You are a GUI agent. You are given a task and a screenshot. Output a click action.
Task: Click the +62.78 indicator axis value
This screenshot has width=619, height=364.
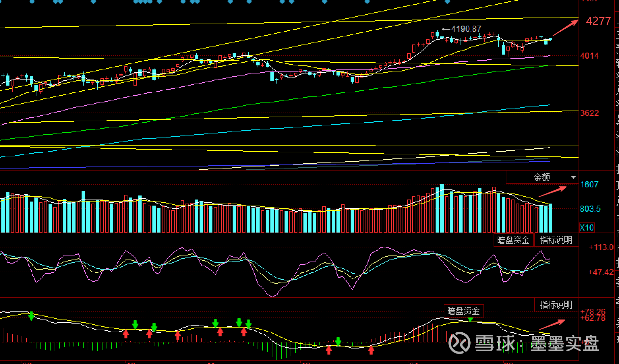(593, 318)
